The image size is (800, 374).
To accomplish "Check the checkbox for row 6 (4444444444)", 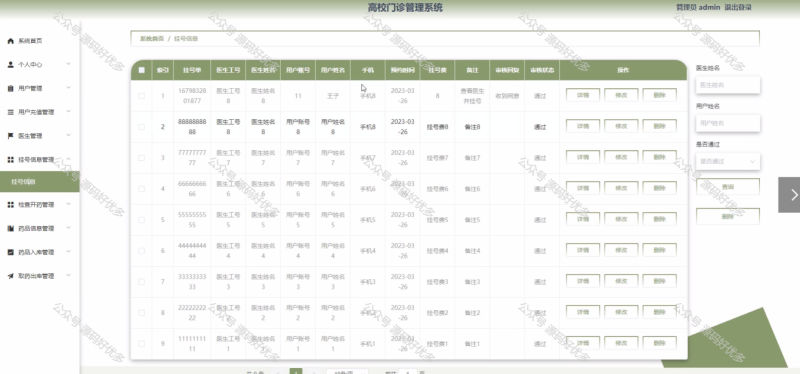I will click(142, 251).
